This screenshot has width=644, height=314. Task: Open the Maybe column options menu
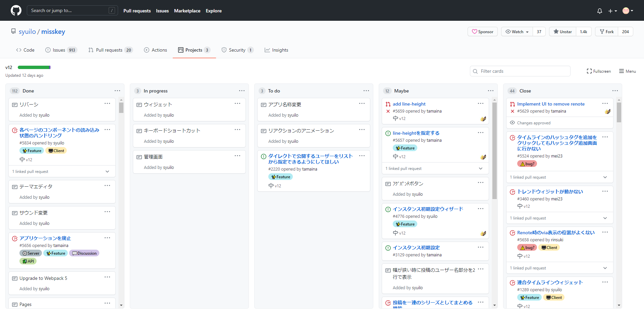pyautogui.click(x=491, y=91)
